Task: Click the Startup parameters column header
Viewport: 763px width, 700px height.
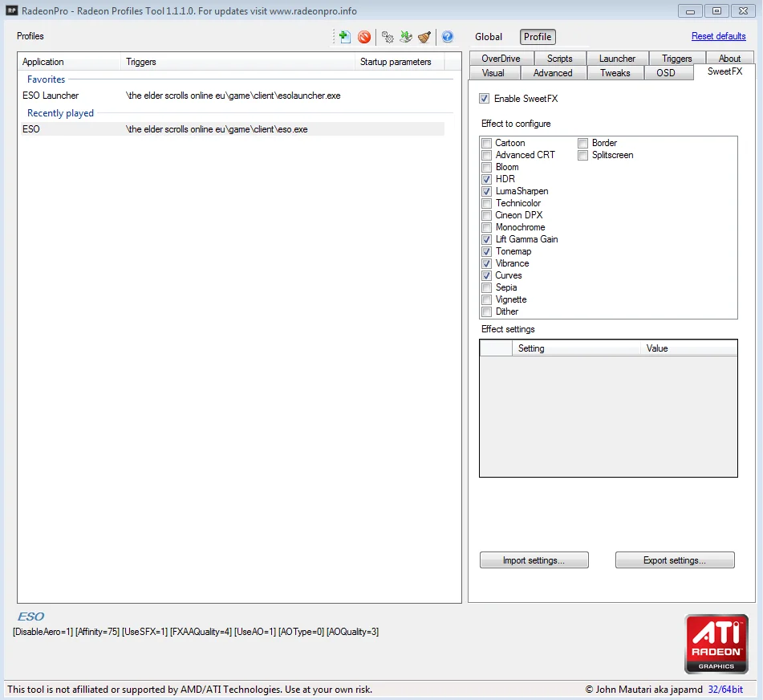Action: tap(400, 62)
